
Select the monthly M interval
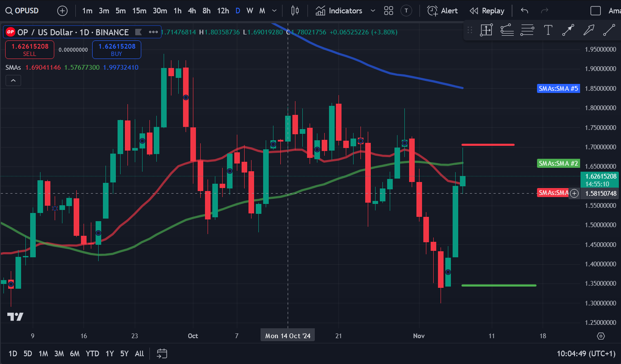[262, 11]
